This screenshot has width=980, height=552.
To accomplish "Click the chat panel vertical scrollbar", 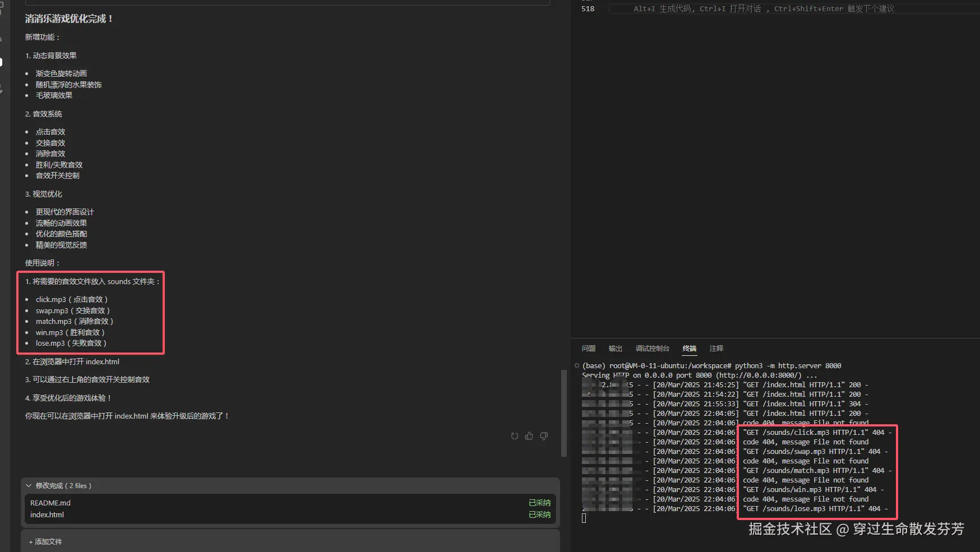I will pyautogui.click(x=563, y=413).
